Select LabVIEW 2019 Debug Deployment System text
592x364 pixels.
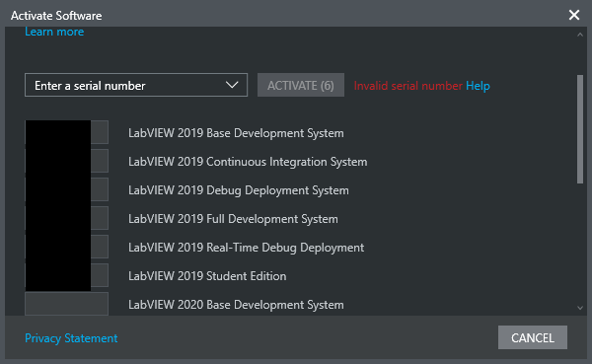239,190
